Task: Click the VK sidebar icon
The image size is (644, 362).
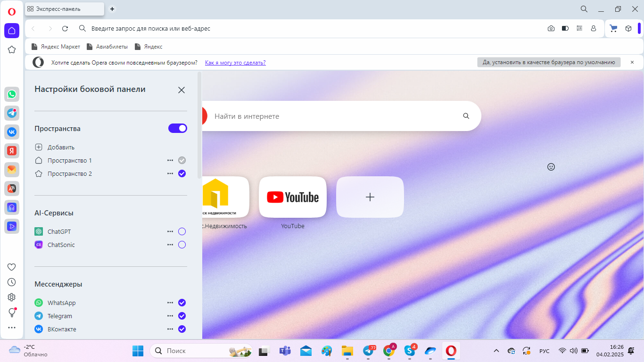Action: tap(12, 132)
